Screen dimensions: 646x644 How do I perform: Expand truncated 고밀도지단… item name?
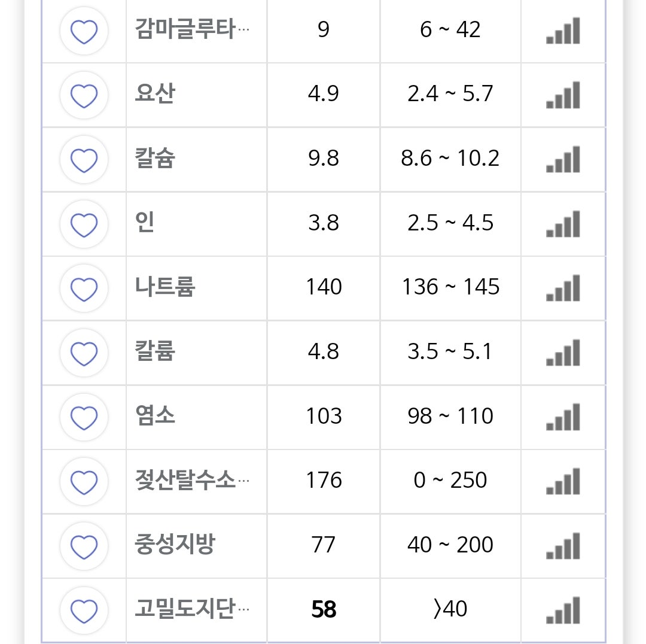coord(192,609)
